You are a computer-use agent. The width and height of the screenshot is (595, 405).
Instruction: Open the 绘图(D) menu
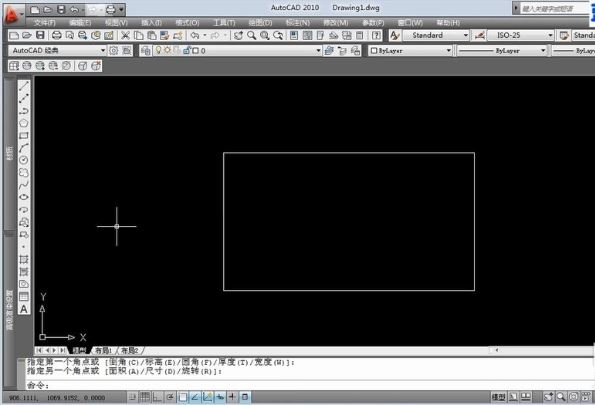(x=260, y=23)
